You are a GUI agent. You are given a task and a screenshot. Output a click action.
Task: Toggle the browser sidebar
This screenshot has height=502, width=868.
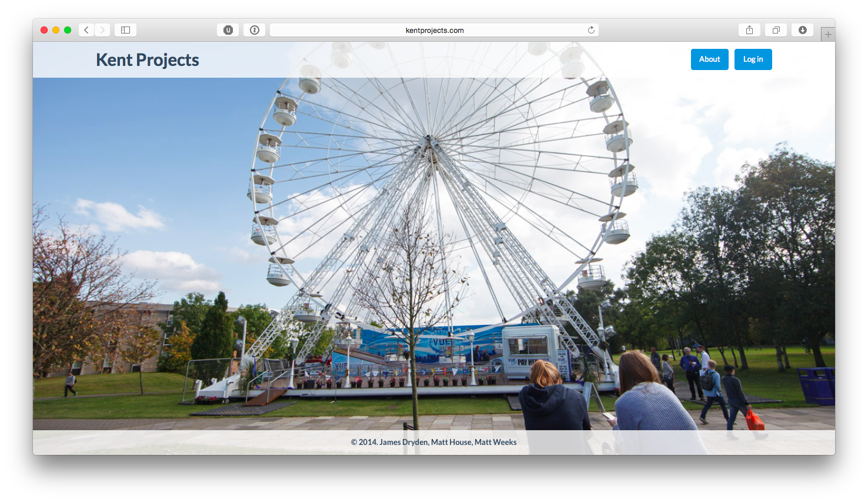(125, 29)
